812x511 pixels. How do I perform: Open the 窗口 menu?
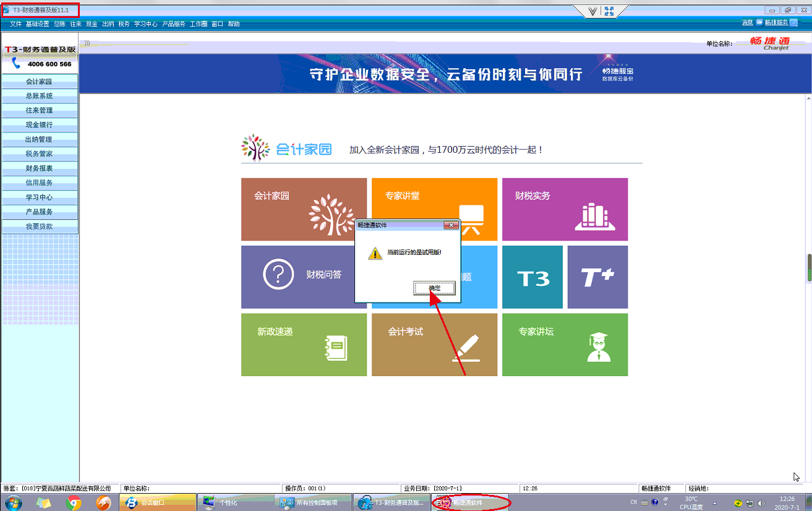[217, 24]
